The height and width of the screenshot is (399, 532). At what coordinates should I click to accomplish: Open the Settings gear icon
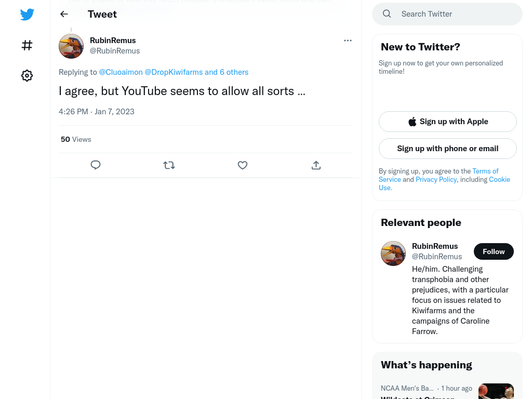pos(27,75)
